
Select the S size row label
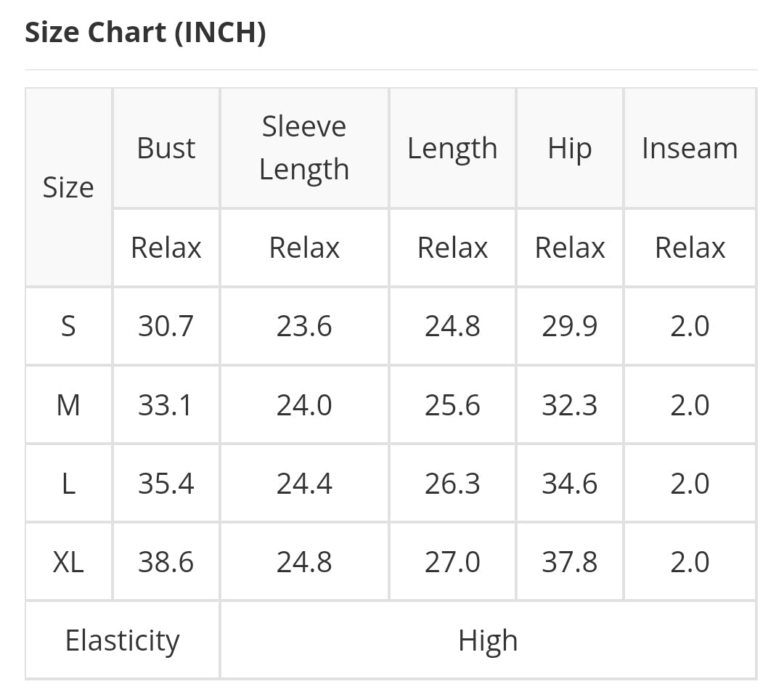68,326
